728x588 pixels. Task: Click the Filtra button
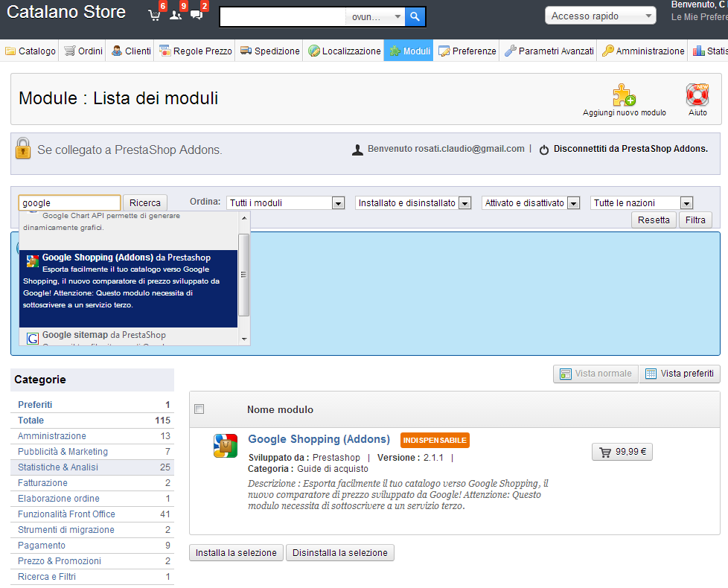click(x=695, y=220)
